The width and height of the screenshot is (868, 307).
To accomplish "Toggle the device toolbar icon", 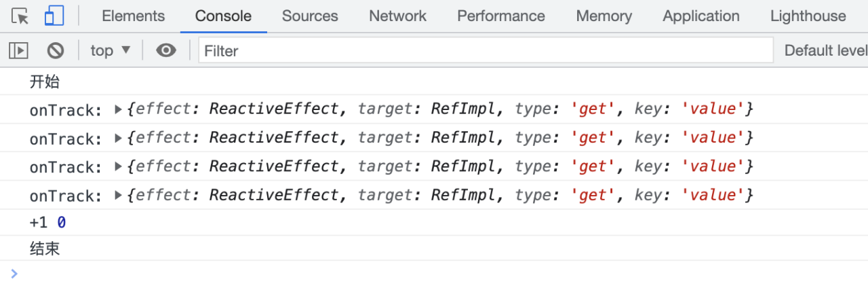I will [54, 16].
